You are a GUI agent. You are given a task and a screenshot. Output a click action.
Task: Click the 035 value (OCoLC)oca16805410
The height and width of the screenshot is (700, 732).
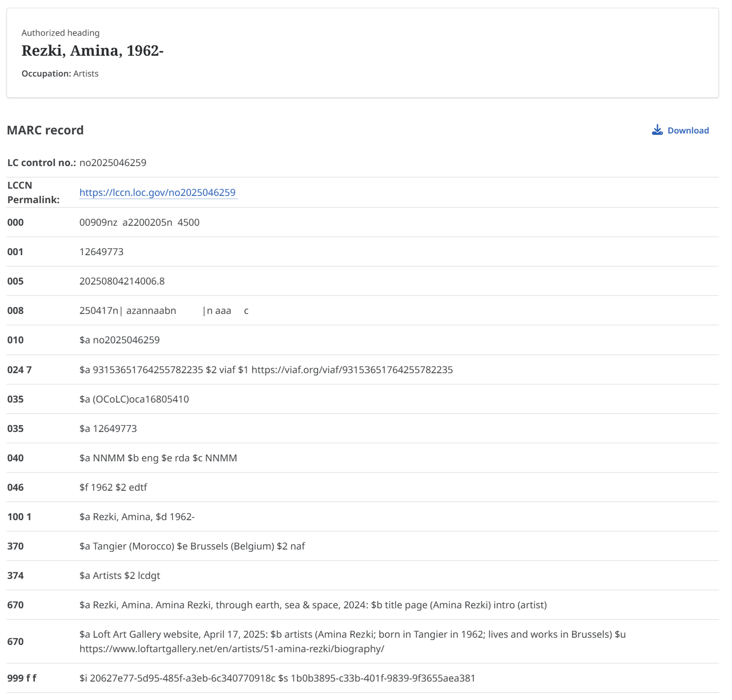click(134, 399)
